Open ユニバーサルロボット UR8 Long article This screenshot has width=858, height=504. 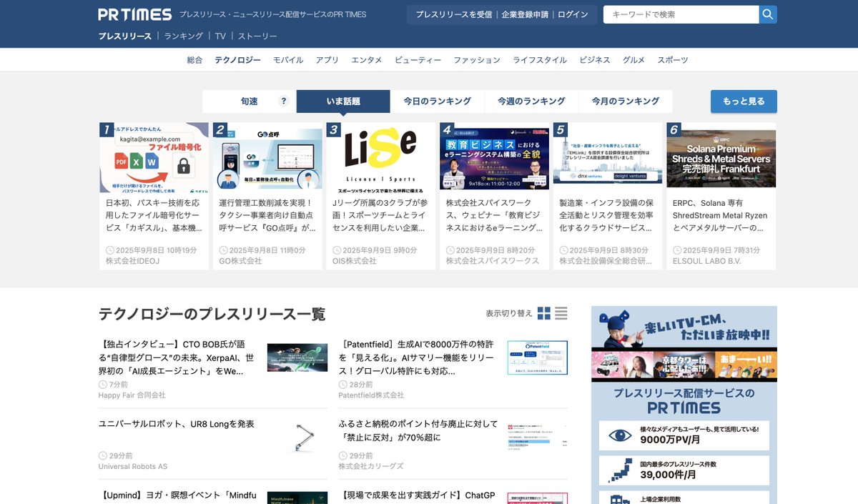coord(177,424)
